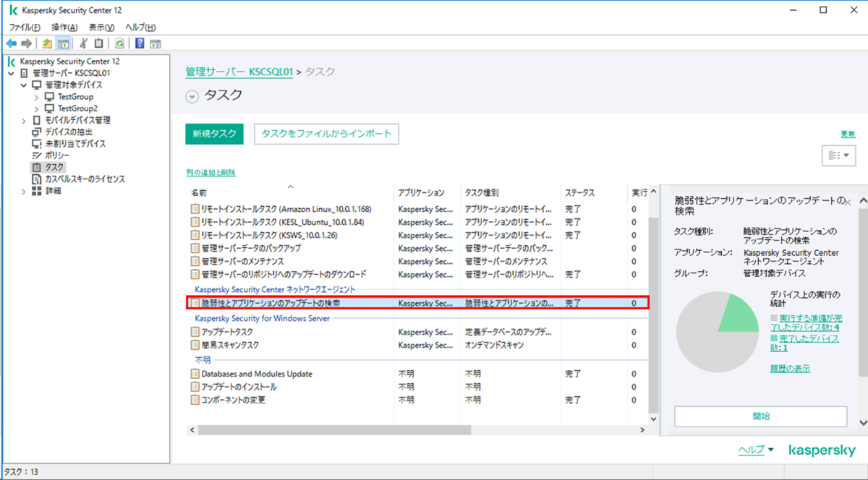This screenshot has height=480, width=868.
Task: Click the Back arrow toolbar icon
Action: pos(11,43)
